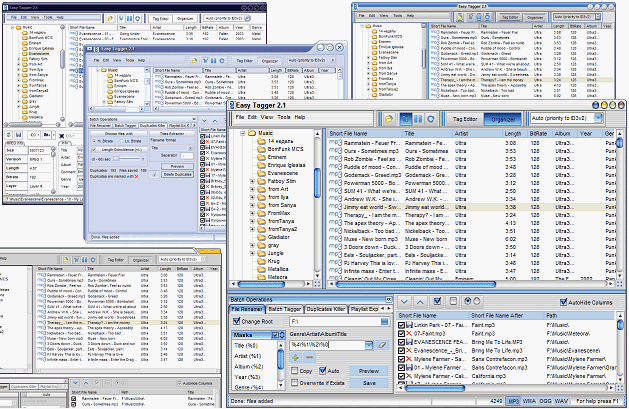Click the Preview button in File Renamer

point(369,371)
